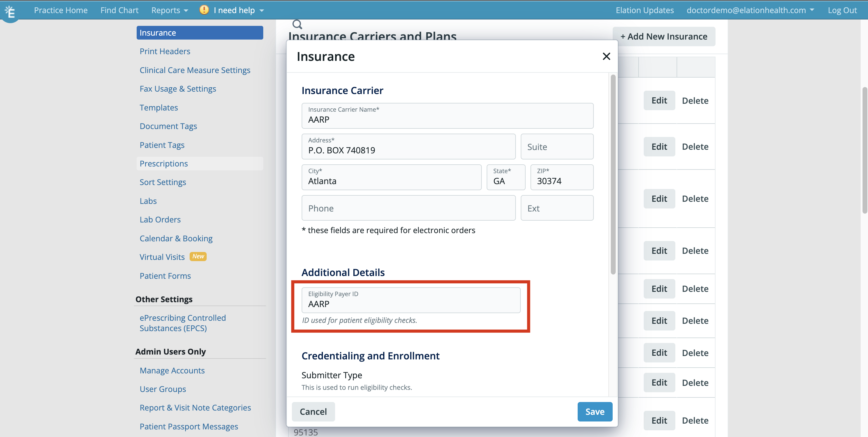Save the insurance carrier details

click(594, 411)
